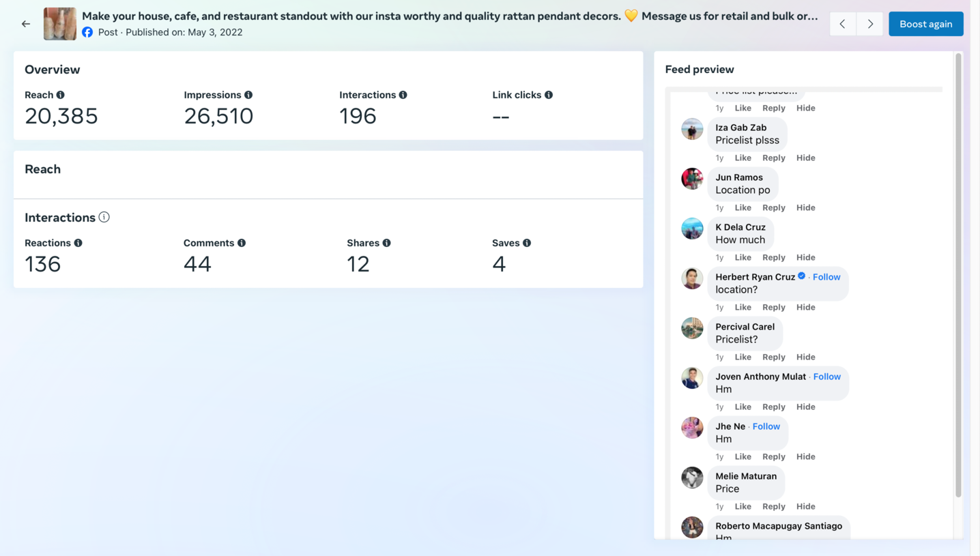Click the Reactions info icon

coord(78,243)
